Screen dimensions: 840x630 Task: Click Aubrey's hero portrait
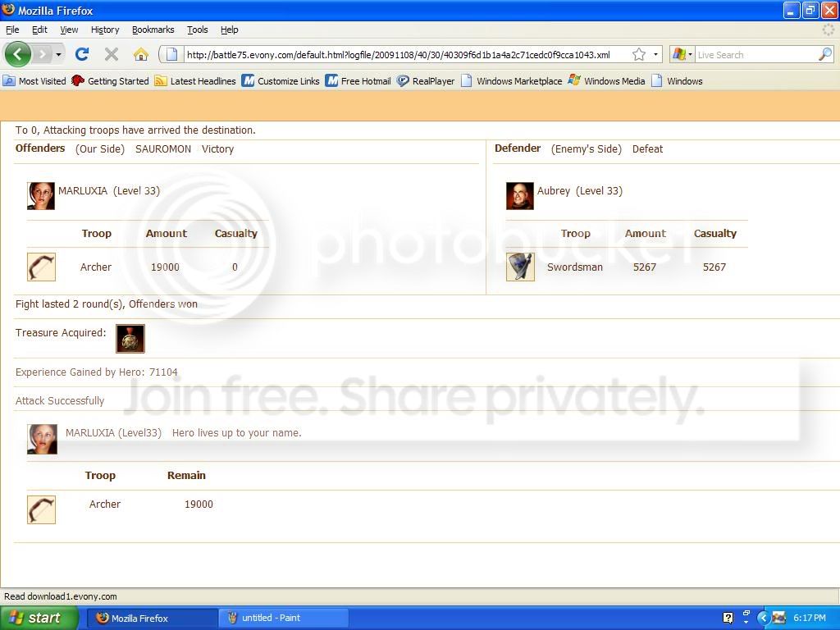(519, 196)
